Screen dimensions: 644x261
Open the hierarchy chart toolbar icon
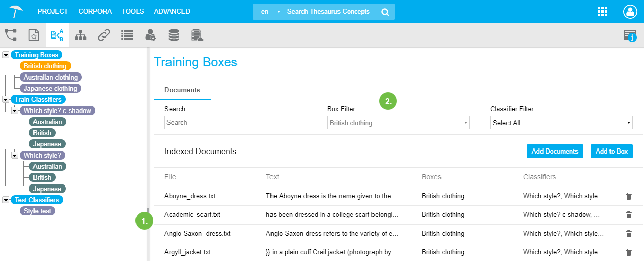click(x=80, y=34)
